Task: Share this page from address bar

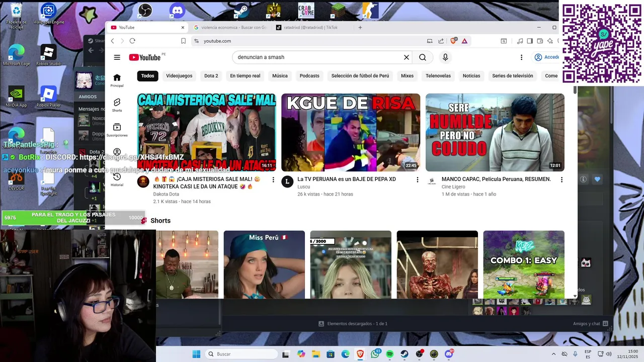Action: (x=441, y=41)
